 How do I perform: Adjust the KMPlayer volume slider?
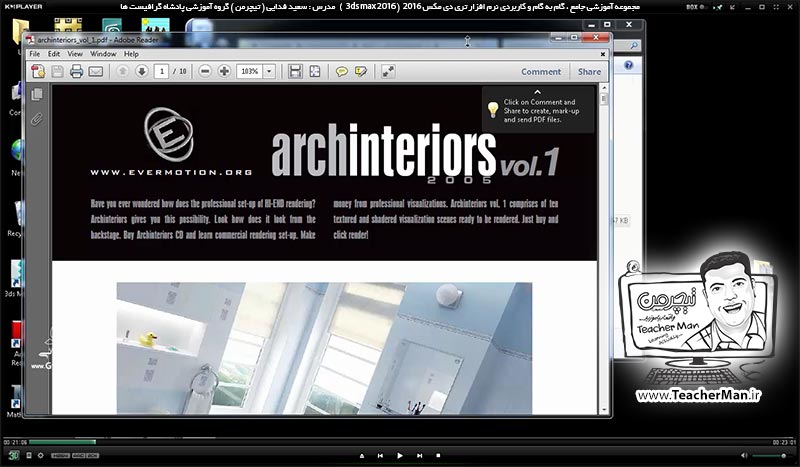[x=771, y=455]
